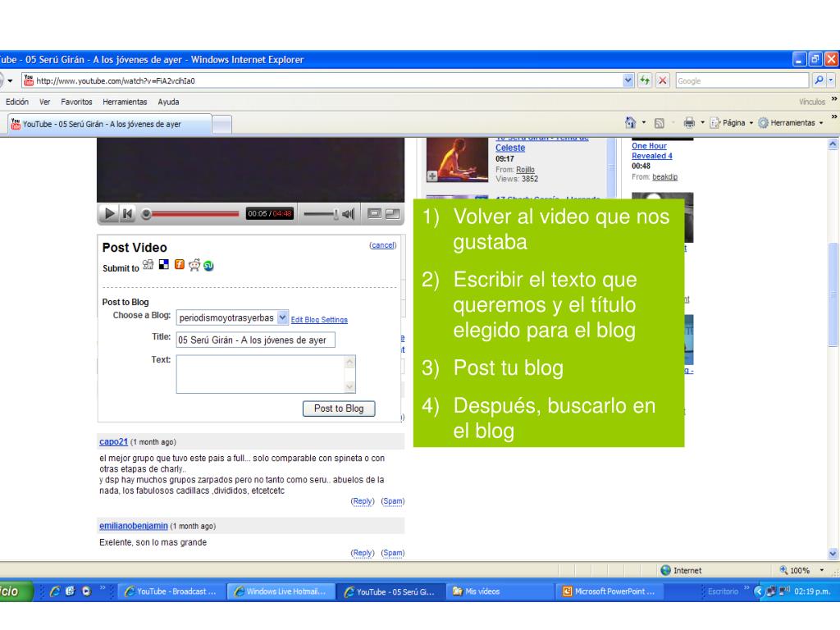
Task: Expand the Print options dropdown arrow
Action: tap(702, 123)
